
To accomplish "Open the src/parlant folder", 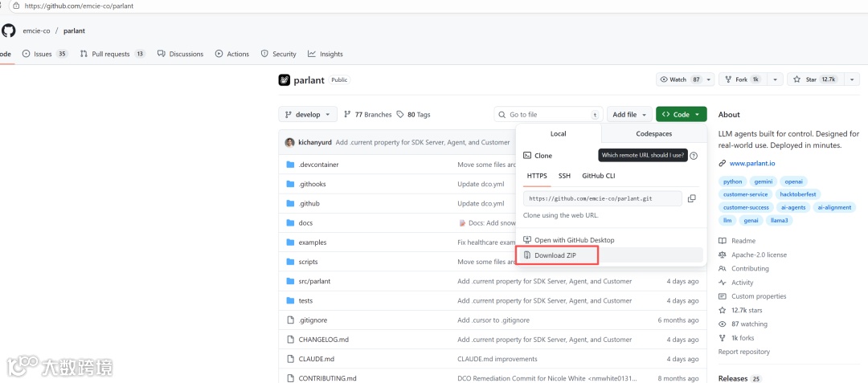I will (x=314, y=281).
